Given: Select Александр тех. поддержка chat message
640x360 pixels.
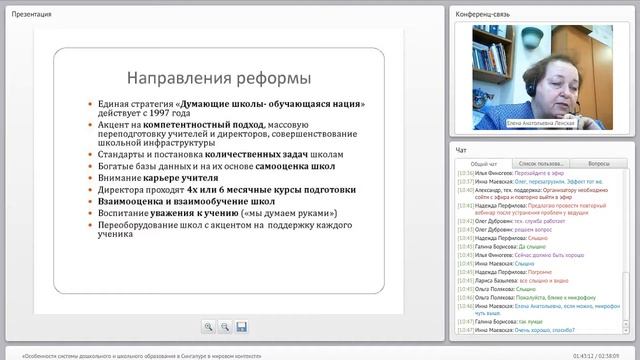Looking at the screenshot, I should [533, 193].
